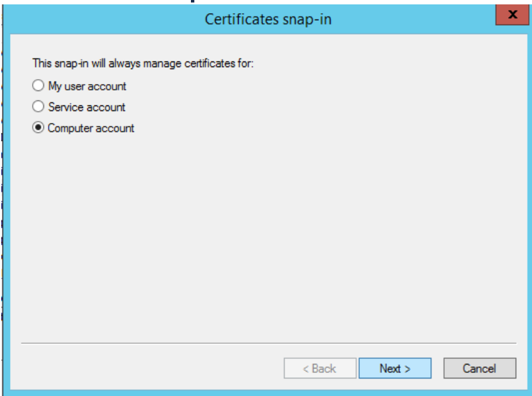532x396 pixels.
Task: Dismiss the wizard with Cancel
Action: pyautogui.click(x=480, y=369)
